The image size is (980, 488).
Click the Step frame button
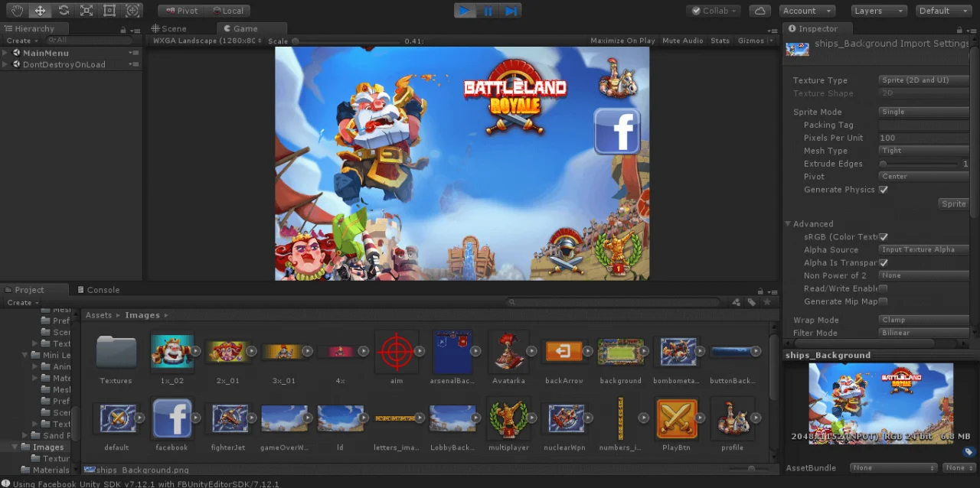coord(511,11)
